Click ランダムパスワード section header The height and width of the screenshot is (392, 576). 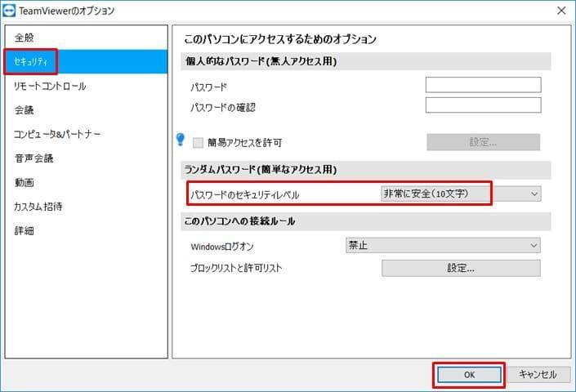click(x=366, y=170)
